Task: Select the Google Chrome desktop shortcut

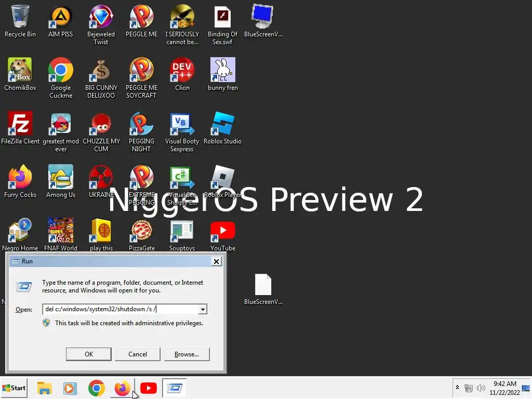Action: tap(61, 78)
